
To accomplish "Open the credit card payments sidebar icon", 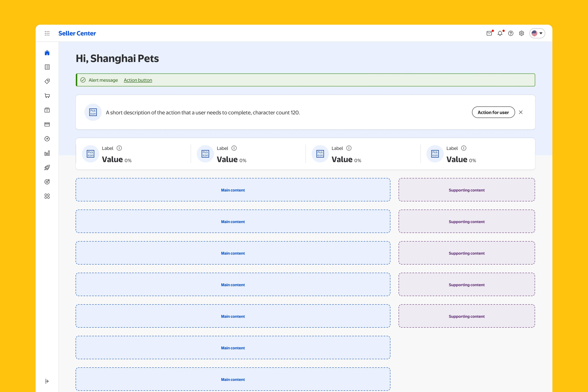I will click(47, 125).
